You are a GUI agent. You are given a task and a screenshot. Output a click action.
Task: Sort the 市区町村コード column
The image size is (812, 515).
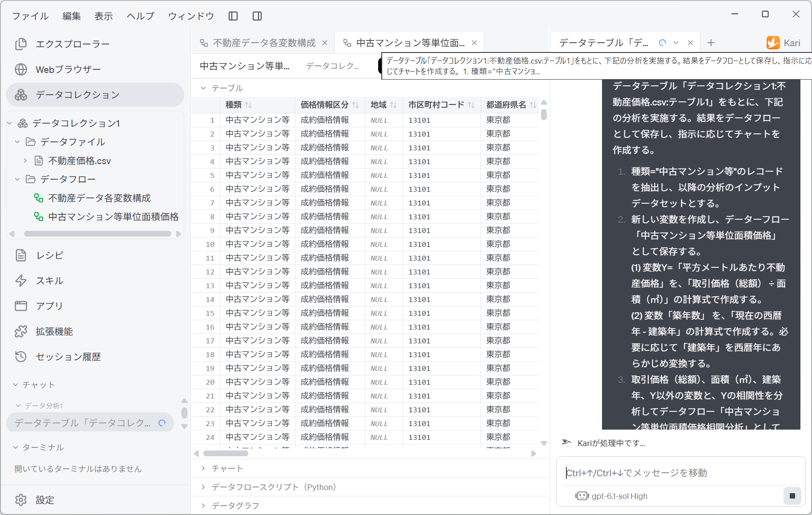pyautogui.click(x=471, y=105)
